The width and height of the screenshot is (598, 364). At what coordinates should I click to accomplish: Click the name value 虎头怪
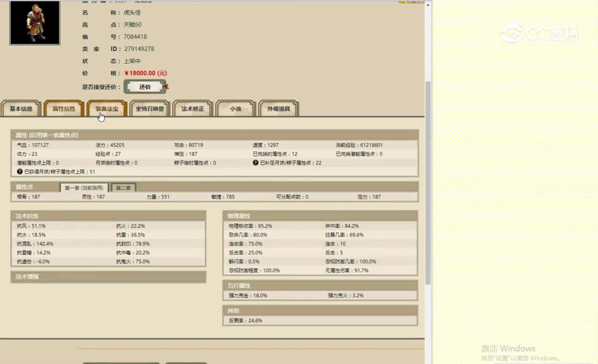click(x=132, y=13)
